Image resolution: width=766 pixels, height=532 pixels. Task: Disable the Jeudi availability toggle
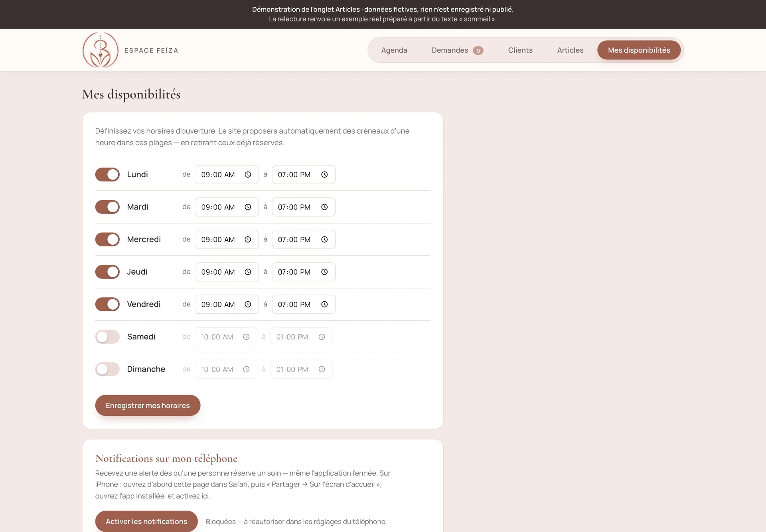107,272
